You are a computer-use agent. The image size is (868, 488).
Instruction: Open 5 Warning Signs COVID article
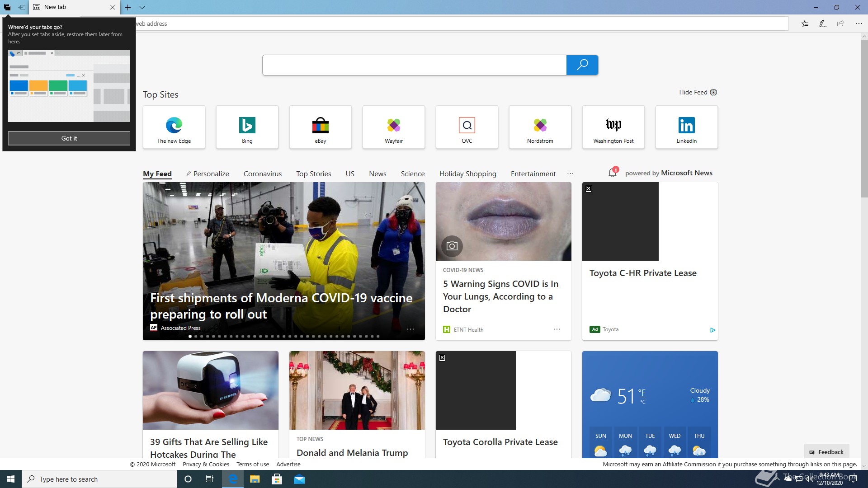(500, 296)
